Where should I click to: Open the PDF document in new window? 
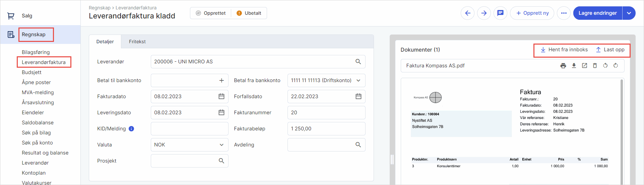coord(584,66)
